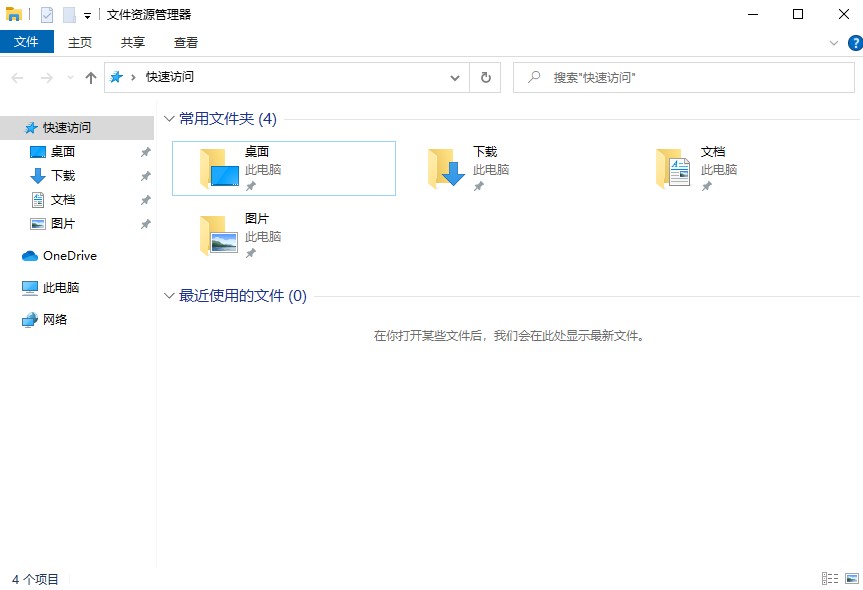Switch to details view in the status bar

[829, 578]
